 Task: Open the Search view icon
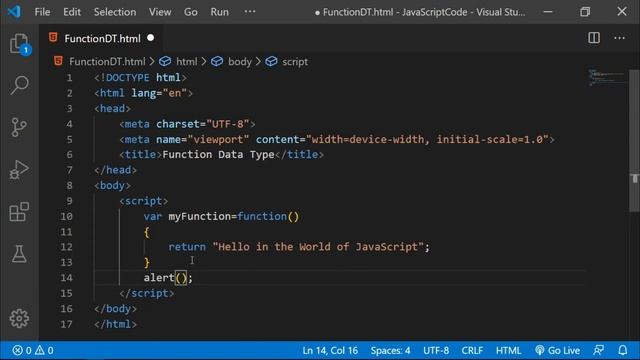point(19,85)
